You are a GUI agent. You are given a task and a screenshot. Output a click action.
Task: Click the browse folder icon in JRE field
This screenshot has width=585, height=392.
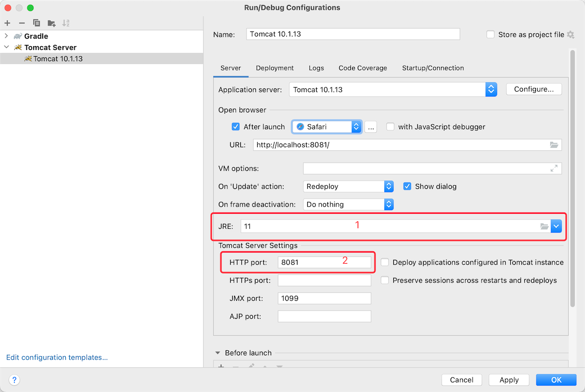point(544,226)
